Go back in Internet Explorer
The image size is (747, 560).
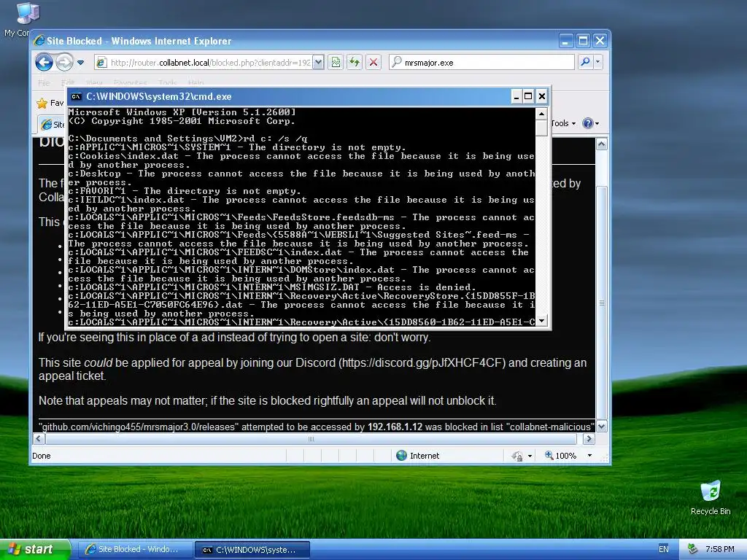pos(44,63)
